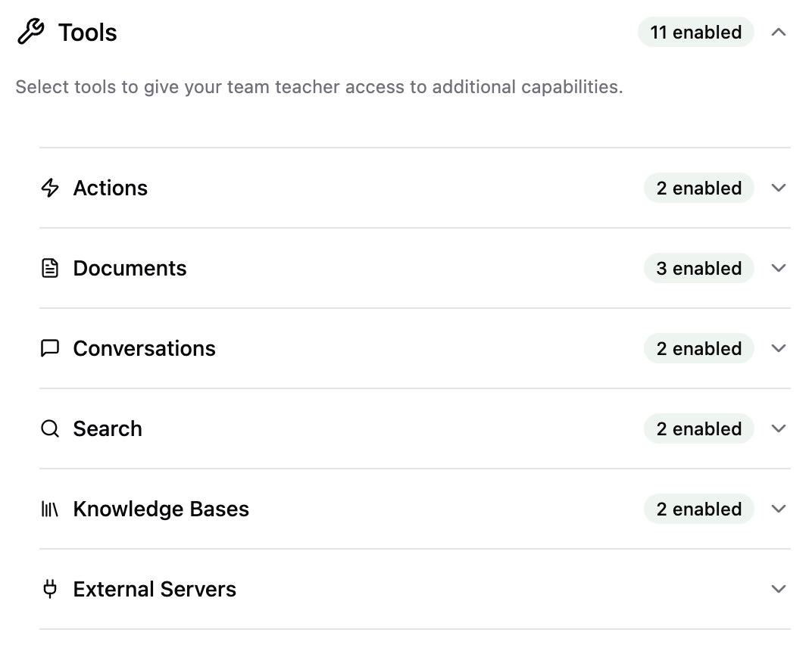Click the 11 enabled badge
The width and height of the screenshot is (812, 648).
695,32
